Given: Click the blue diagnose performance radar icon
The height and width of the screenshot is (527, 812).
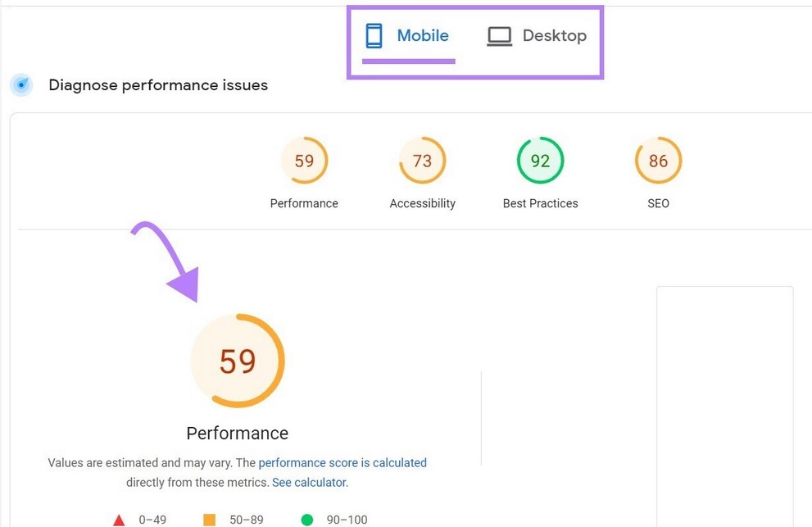Looking at the screenshot, I should point(22,84).
